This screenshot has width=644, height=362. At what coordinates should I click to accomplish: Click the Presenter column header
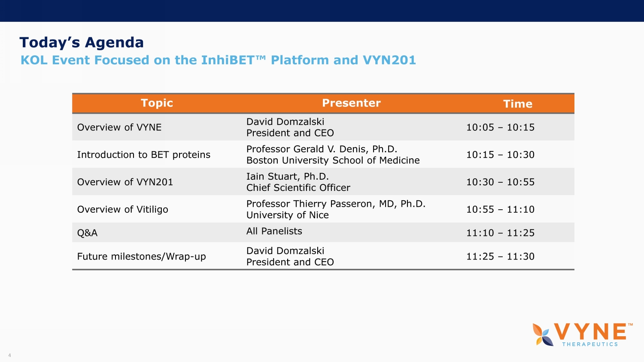click(x=351, y=103)
